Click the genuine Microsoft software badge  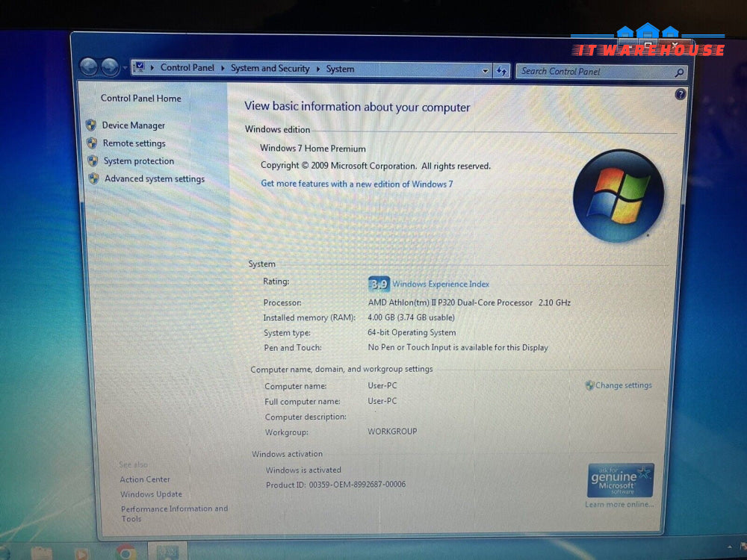point(620,480)
